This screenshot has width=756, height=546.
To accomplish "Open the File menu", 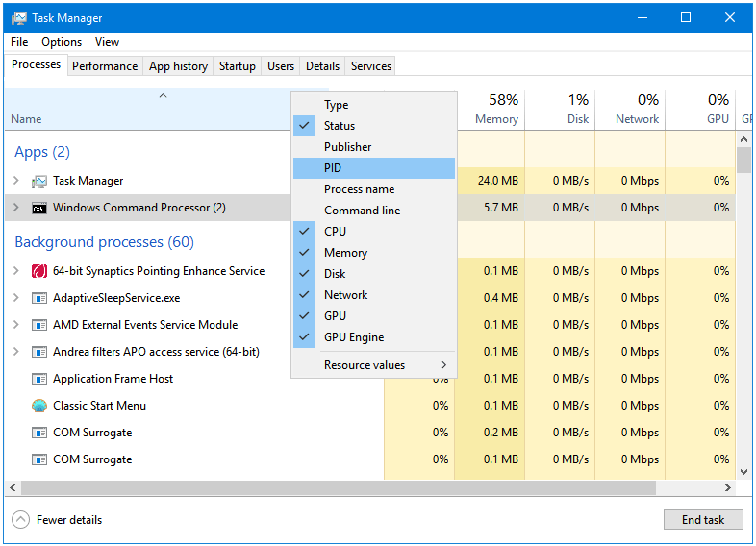I will tap(19, 42).
